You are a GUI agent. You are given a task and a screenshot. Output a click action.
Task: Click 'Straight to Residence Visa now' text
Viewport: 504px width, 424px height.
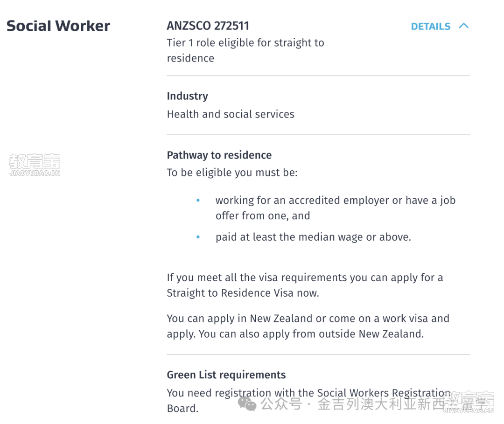tap(243, 293)
